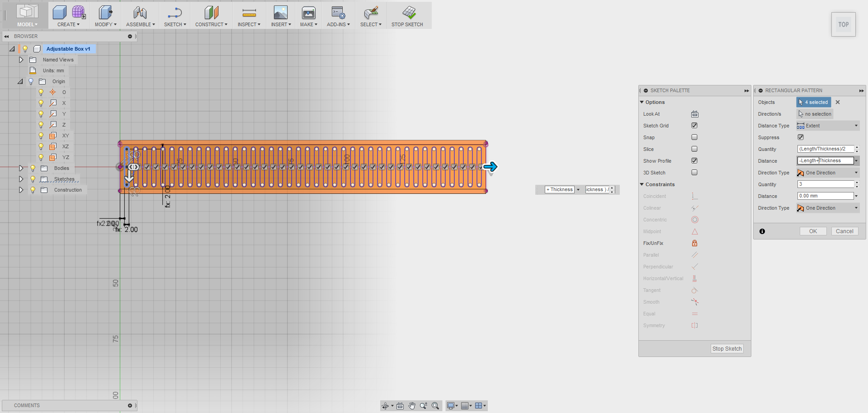Toggle the Sketch Grid checkbox
The height and width of the screenshot is (413, 868).
[694, 125]
